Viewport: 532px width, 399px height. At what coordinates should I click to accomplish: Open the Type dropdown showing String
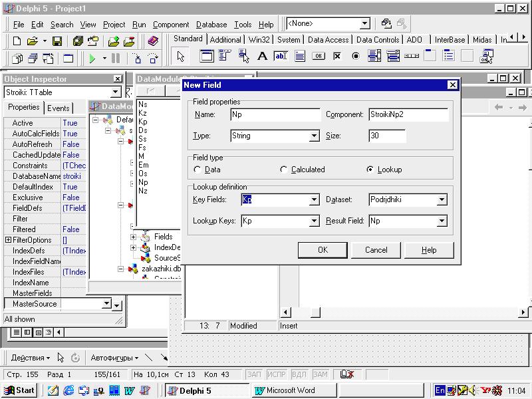tap(314, 136)
